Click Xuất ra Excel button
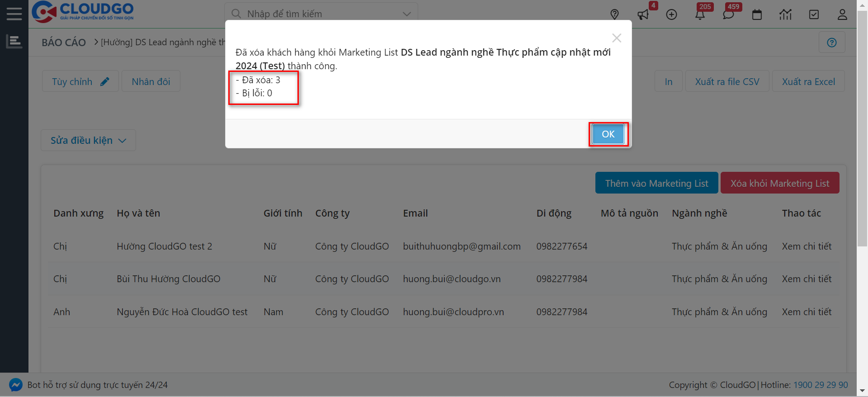Image resolution: width=868 pixels, height=397 pixels. 808,81
